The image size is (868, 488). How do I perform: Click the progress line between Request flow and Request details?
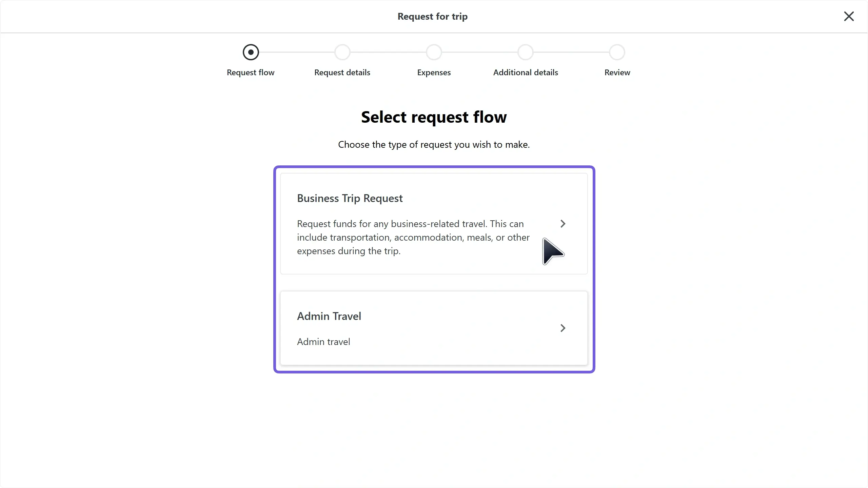(297, 52)
